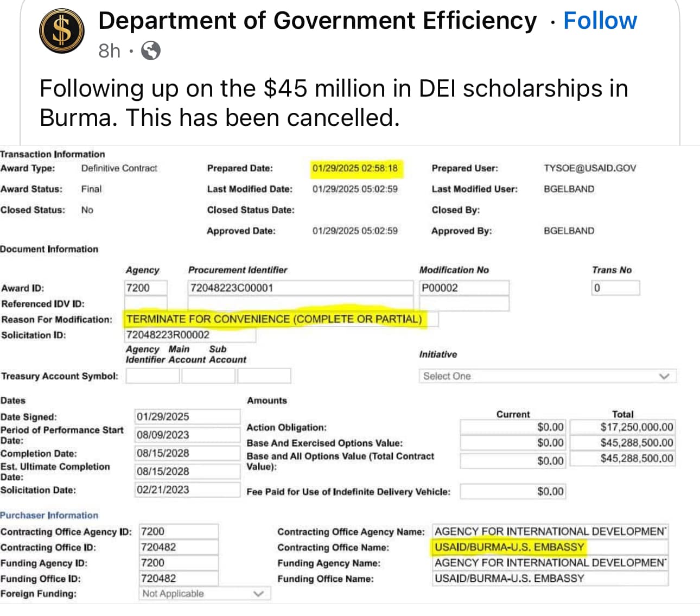Focus the Contracting Office Agency ID field
This screenshot has height=616, width=700.
[x=179, y=532]
